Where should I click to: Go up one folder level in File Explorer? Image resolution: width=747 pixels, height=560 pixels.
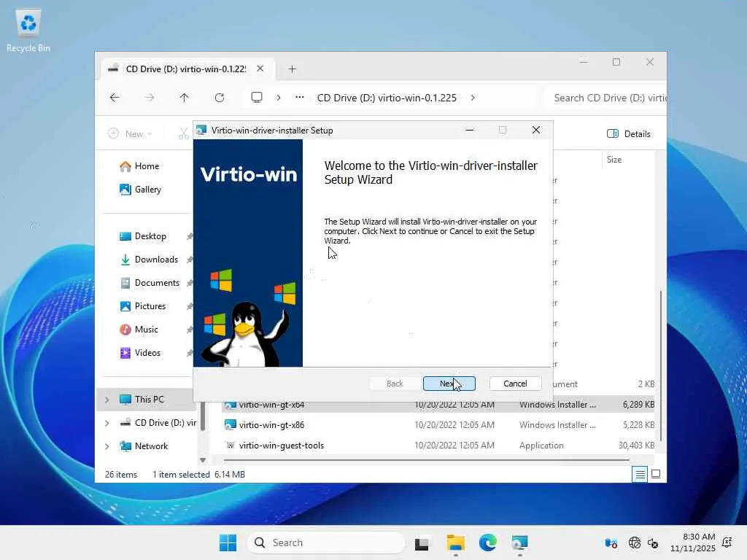pos(185,98)
